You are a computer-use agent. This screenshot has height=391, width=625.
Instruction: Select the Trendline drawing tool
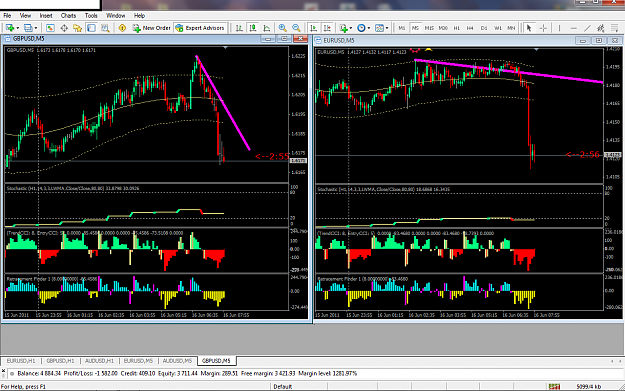pos(587,28)
